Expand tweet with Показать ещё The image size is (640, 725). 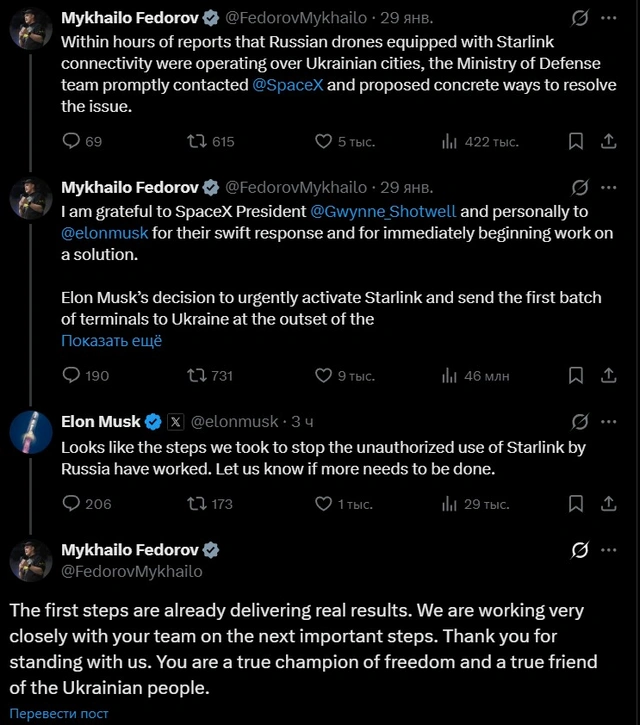[x=111, y=341]
